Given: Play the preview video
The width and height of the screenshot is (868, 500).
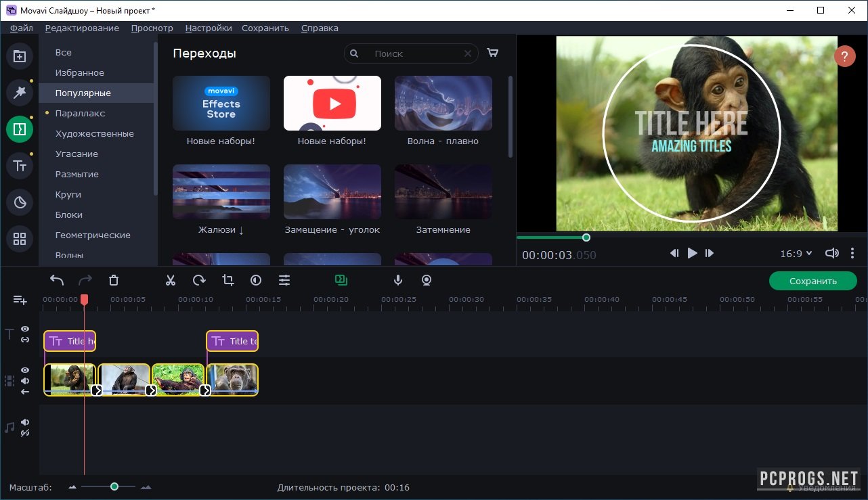Looking at the screenshot, I should 692,253.
